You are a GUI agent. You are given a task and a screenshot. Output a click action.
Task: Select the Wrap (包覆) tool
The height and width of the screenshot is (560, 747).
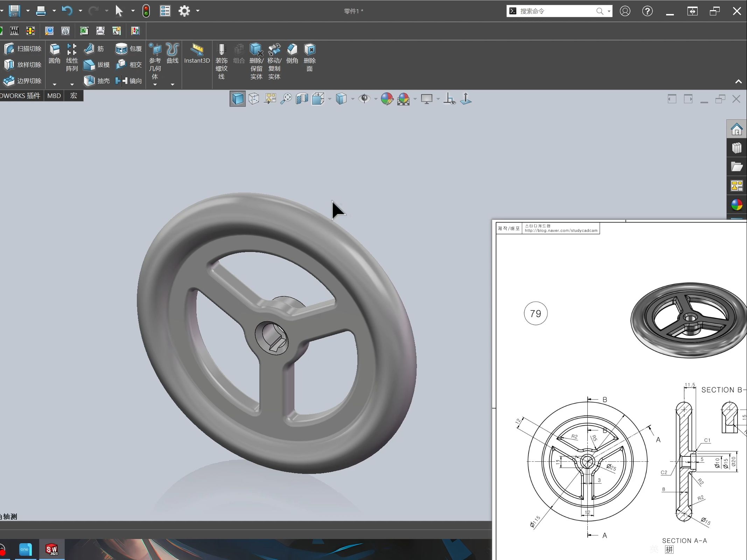click(x=128, y=49)
